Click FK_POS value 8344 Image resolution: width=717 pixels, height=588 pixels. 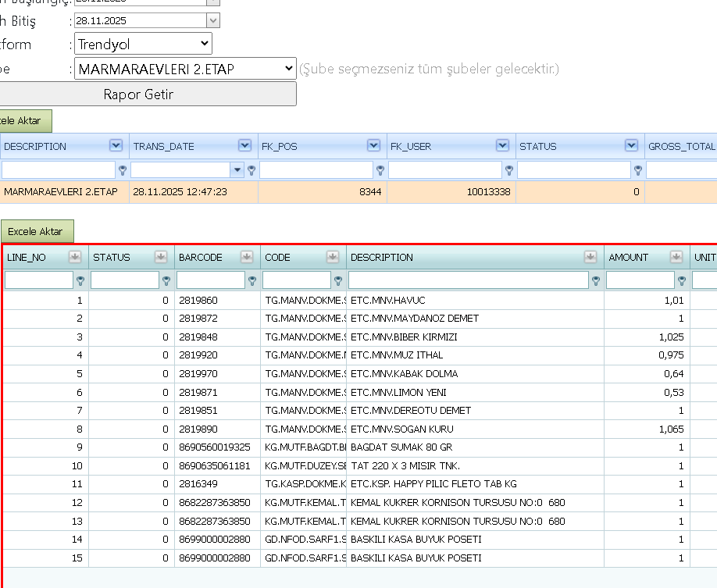coord(370,191)
